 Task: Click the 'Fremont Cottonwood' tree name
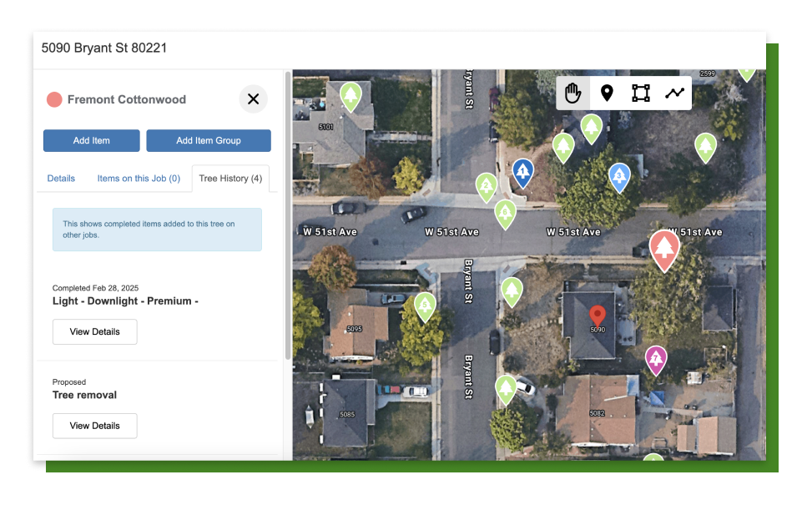pos(126,99)
